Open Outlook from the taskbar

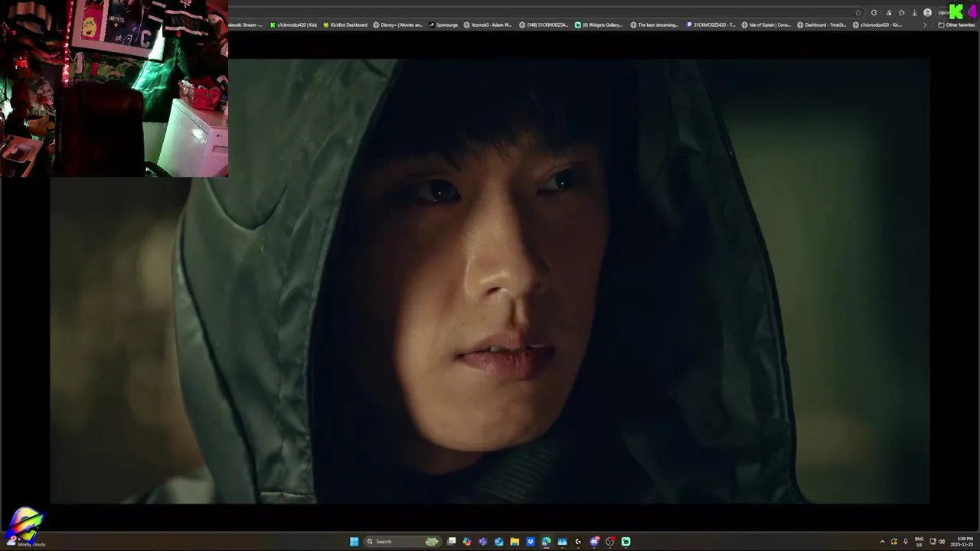tap(498, 542)
